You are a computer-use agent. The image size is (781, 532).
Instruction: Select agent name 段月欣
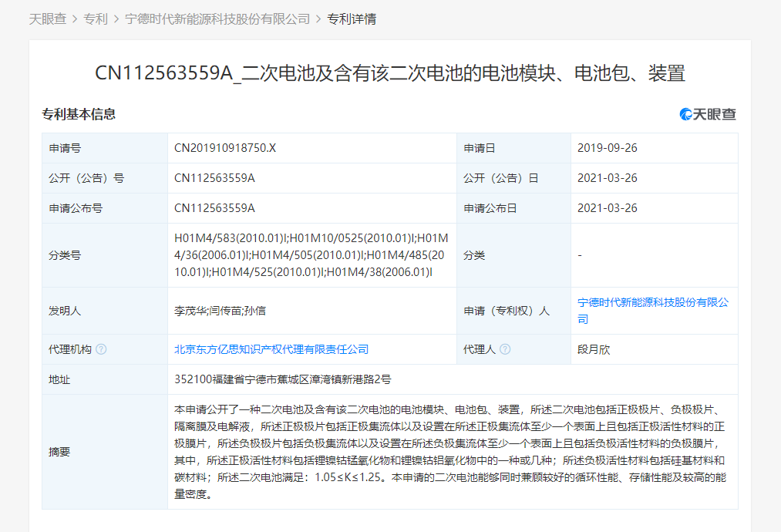click(595, 349)
